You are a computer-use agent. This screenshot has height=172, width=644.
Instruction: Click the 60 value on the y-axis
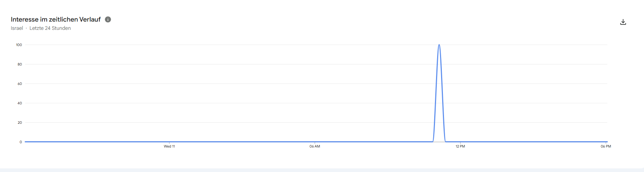[x=20, y=84]
